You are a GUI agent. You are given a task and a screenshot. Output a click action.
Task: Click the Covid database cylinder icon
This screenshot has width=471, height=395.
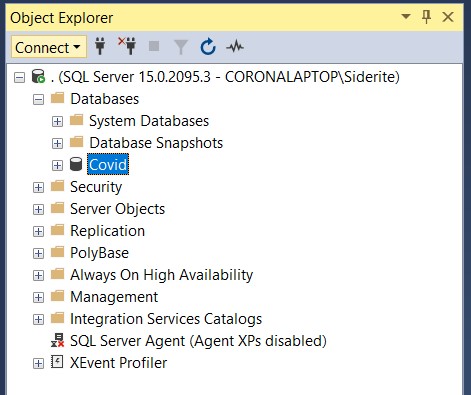click(x=76, y=164)
